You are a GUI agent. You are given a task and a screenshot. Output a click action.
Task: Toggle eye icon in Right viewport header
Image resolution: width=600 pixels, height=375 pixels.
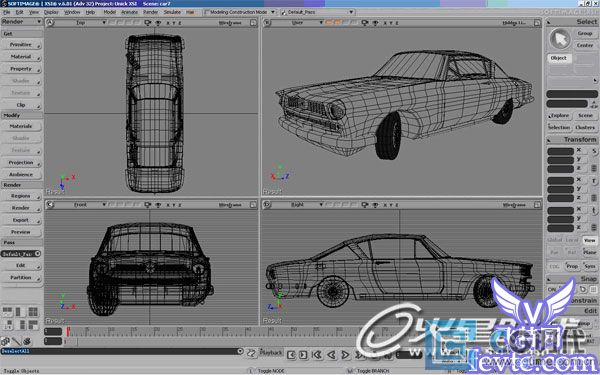click(x=375, y=205)
